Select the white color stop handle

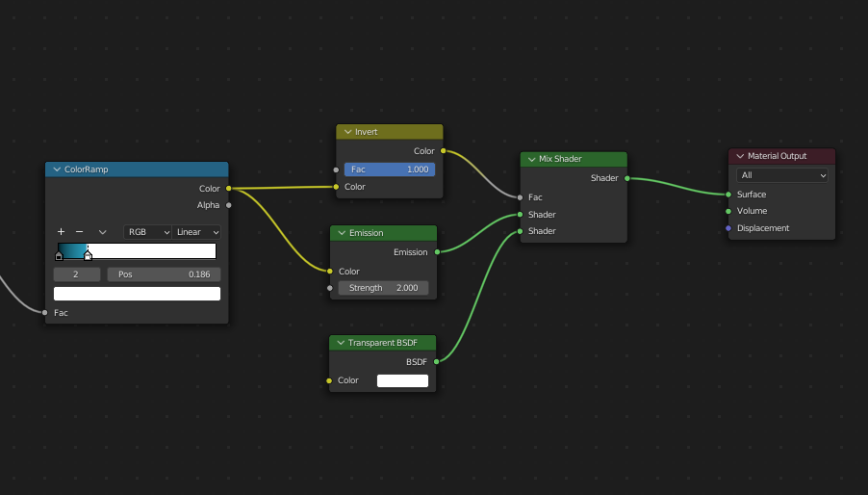[88, 255]
